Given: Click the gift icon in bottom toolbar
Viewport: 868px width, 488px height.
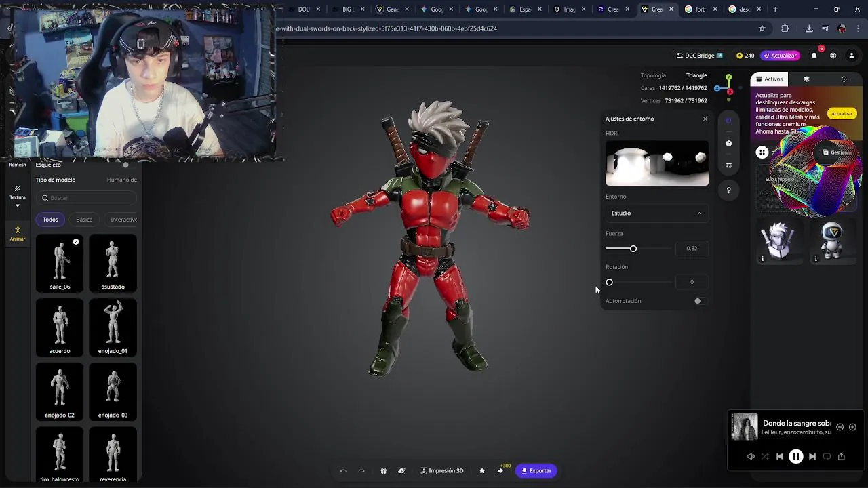Looking at the screenshot, I should [383, 470].
